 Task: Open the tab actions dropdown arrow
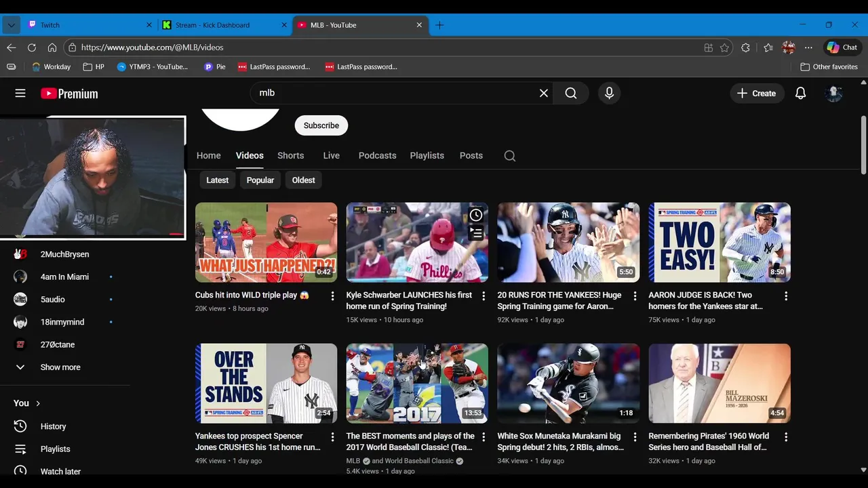[x=11, y=25]
